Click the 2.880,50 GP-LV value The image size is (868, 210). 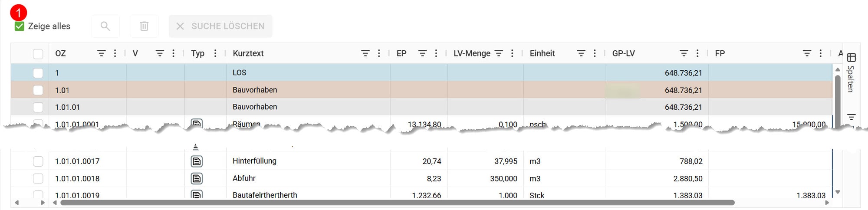tap(688, 178)
